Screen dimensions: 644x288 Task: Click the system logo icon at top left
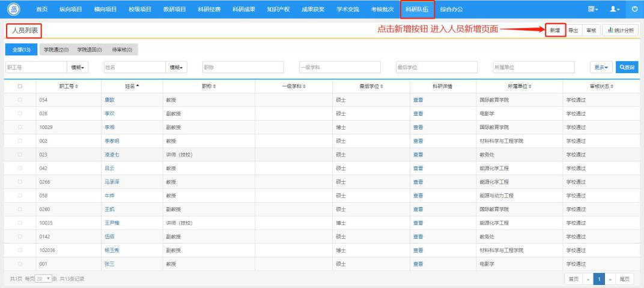pos(14,9)
